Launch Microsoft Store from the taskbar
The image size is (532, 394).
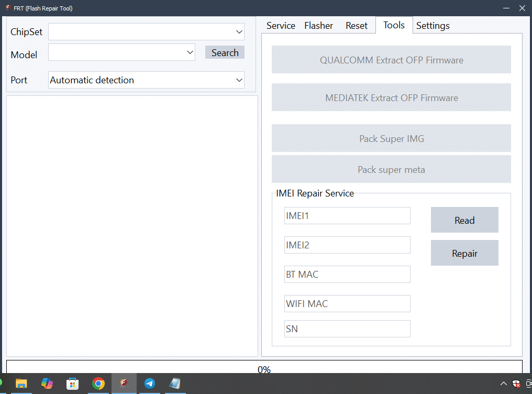[73, 384]
